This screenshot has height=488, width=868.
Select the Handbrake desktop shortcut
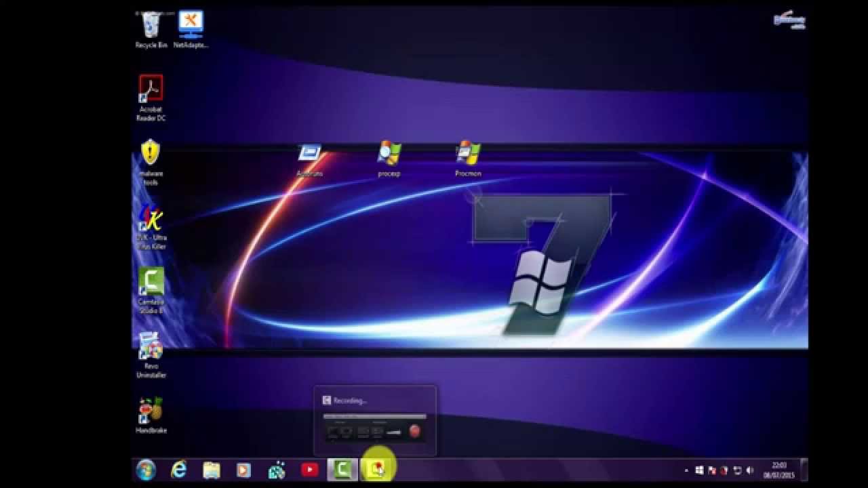(x=151, y=415)
